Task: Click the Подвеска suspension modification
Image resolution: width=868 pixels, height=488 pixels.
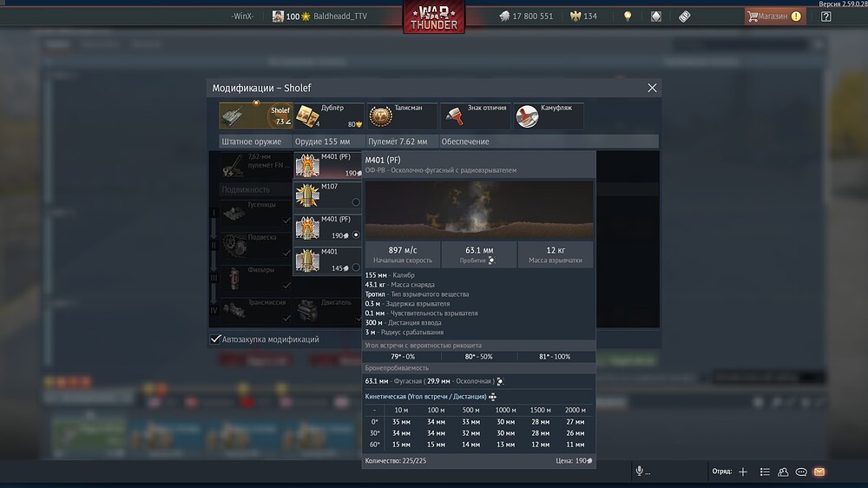Action: click(255, 246)
